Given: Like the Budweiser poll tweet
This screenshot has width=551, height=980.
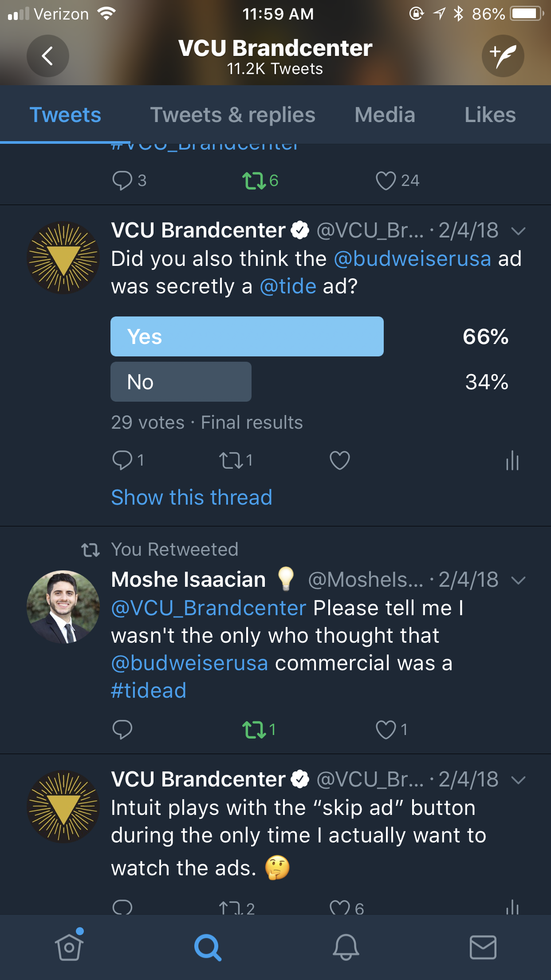Looking at the screenshot, I should pyautogui.click(x=340, y=460).
